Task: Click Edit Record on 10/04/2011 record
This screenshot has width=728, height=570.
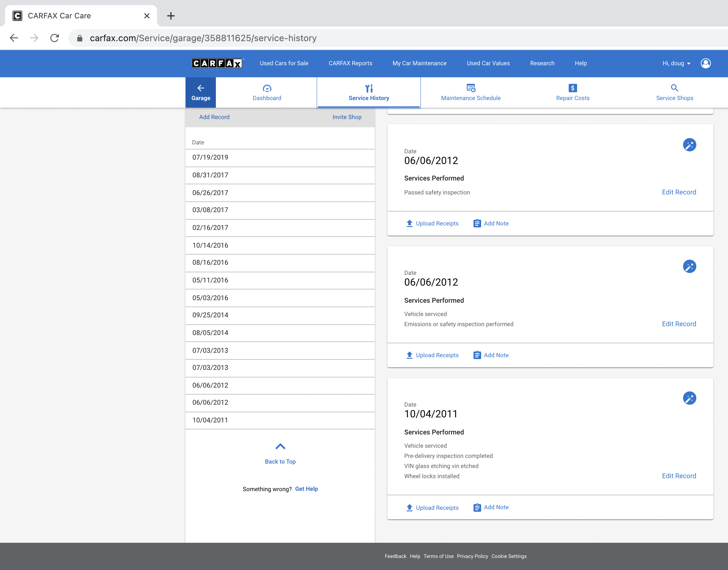Action: click(679, 476)
